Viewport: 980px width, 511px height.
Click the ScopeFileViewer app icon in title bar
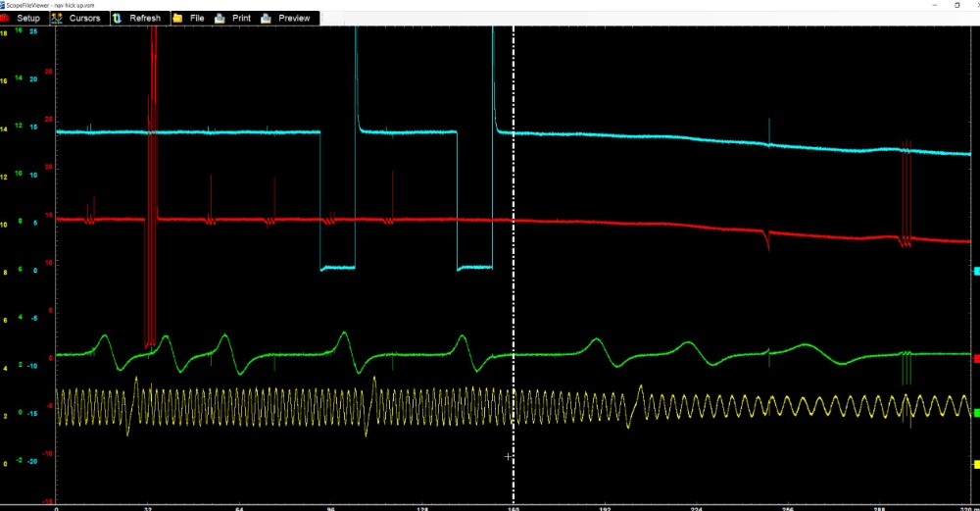(4, 5)
